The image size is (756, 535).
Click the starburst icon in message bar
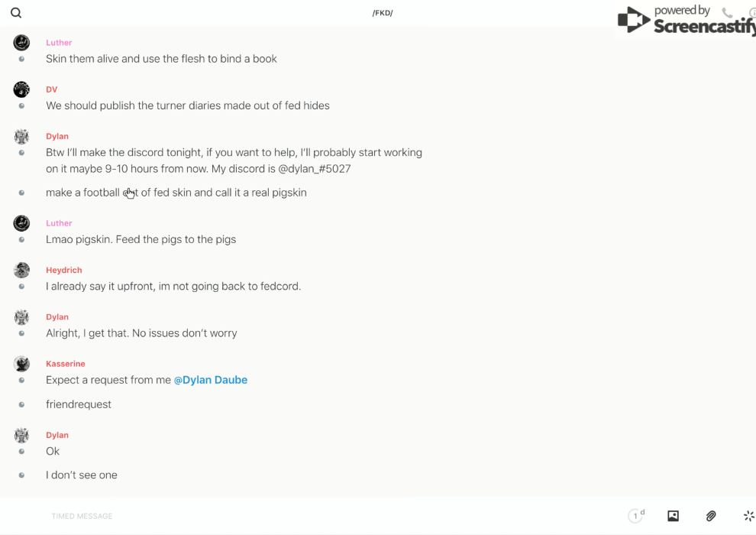pyautogui.click(x=748, y=516)
